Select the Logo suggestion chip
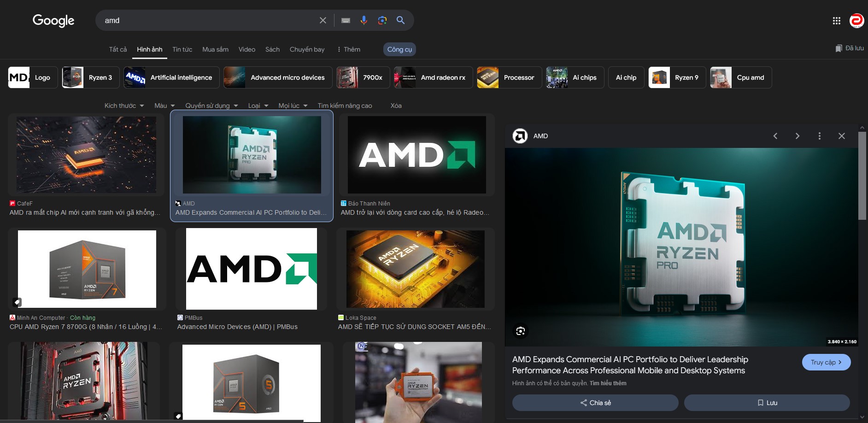Viewport: 868px width, 423px height. click(x=33, y=77)
